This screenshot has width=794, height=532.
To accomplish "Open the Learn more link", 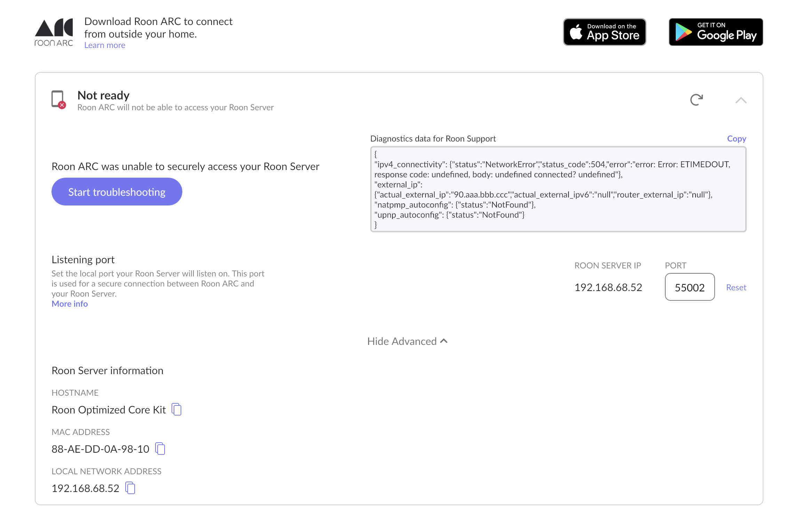I will (105, 45).
